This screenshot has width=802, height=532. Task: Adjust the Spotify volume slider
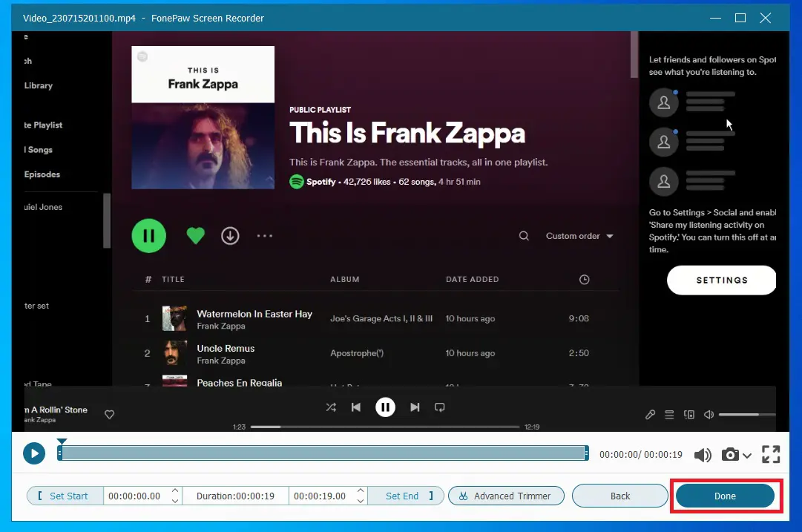[x=747, y=414]
